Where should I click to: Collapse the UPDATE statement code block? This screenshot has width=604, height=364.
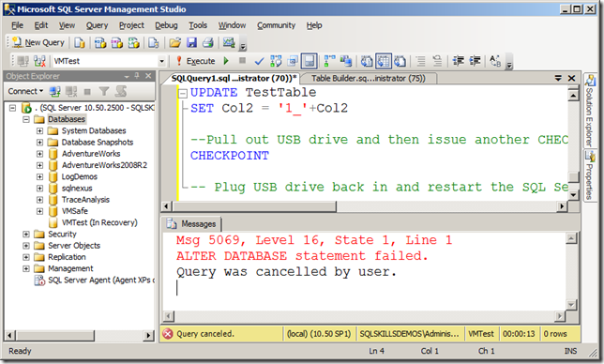pos(183,93)
